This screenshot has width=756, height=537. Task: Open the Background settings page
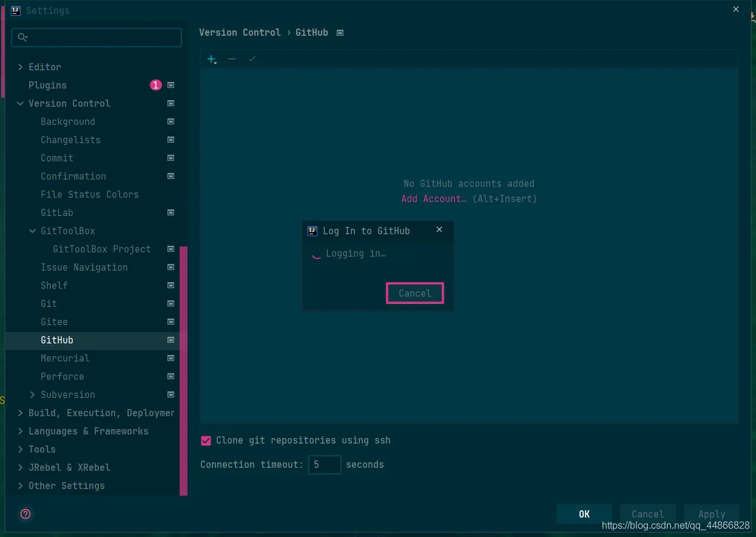pyautogui.click(x=68, y=122)
